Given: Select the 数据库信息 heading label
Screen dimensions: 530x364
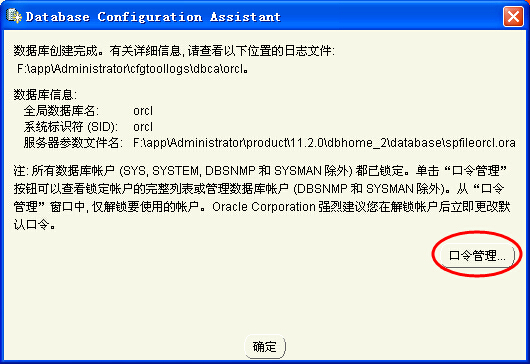Looking at the screenshot, I should pyautogui.click(x=45, y=95).
